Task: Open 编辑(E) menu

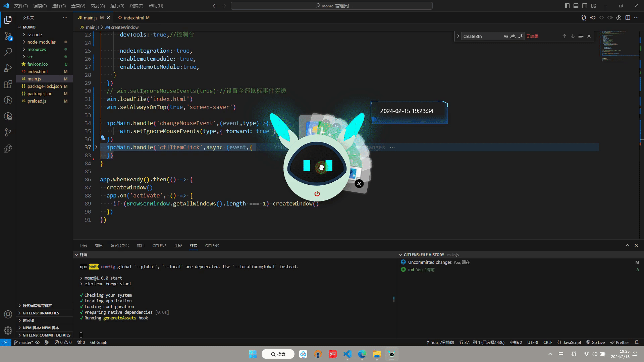Action: coord(40,6)
